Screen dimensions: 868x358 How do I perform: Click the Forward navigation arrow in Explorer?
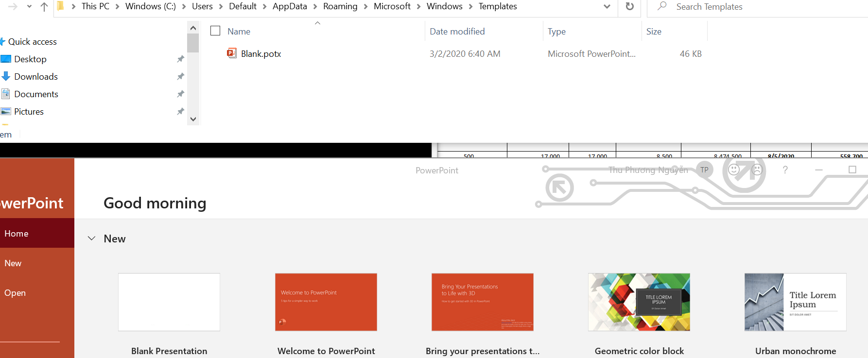click(x=13, y=7)
